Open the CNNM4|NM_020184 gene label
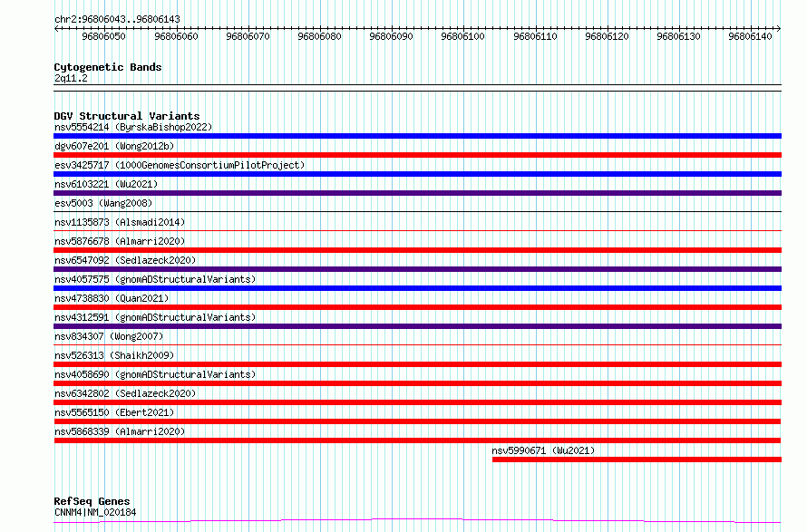 [95, 512]
